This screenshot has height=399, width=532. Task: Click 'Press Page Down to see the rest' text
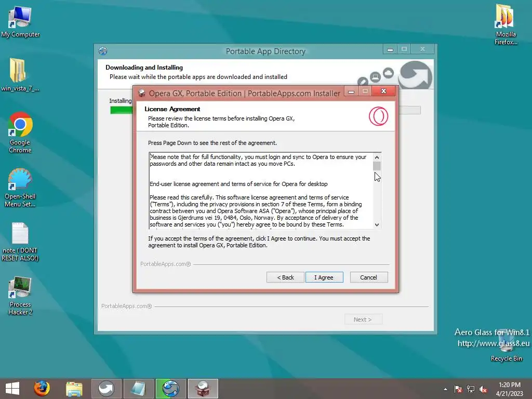click(212, 143)
